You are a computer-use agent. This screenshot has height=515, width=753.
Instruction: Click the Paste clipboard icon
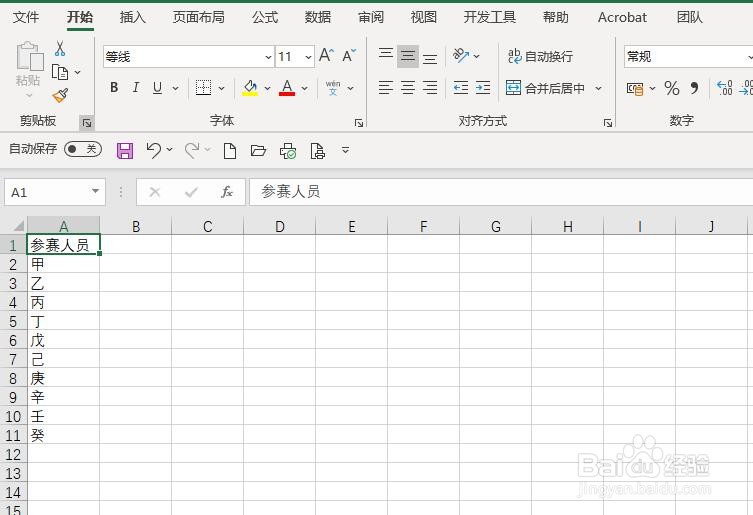click(29, 57)
